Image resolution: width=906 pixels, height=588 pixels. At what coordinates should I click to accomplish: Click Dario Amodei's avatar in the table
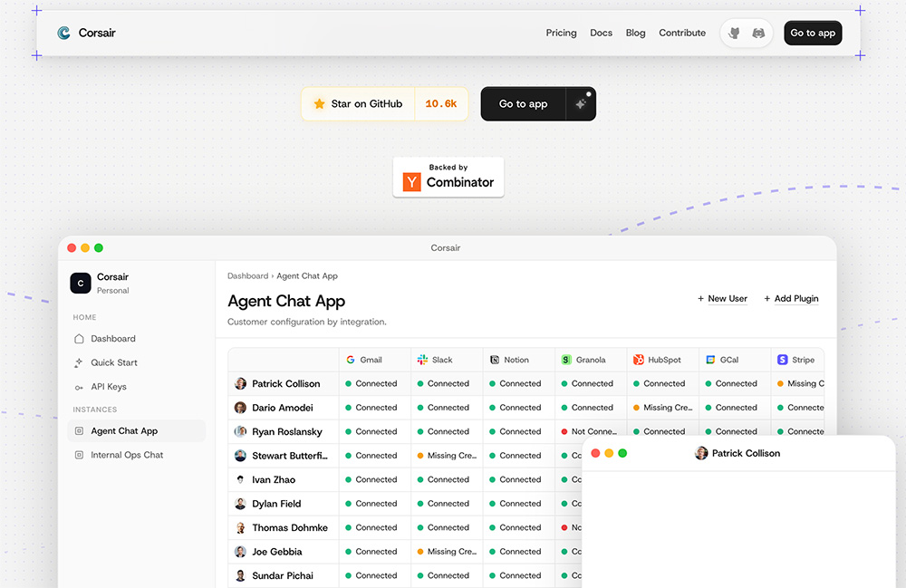240,408
